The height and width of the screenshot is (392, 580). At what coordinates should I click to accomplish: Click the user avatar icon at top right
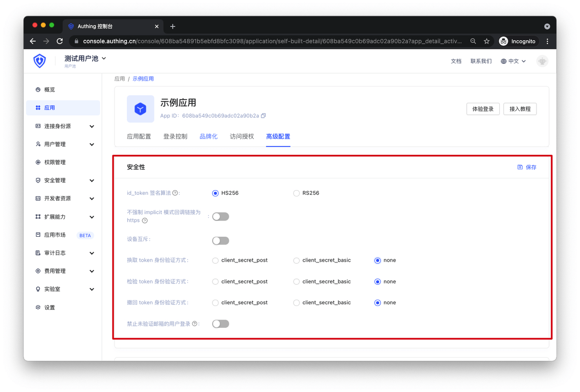pos(542,61)
